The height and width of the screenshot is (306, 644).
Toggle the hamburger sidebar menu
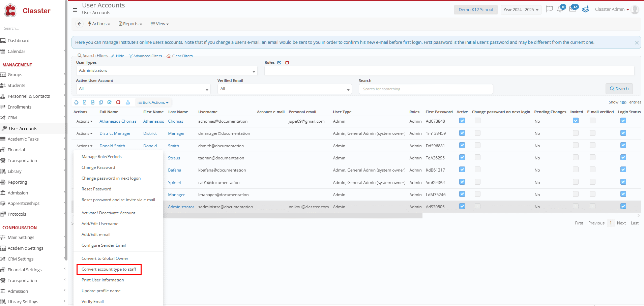75,10
